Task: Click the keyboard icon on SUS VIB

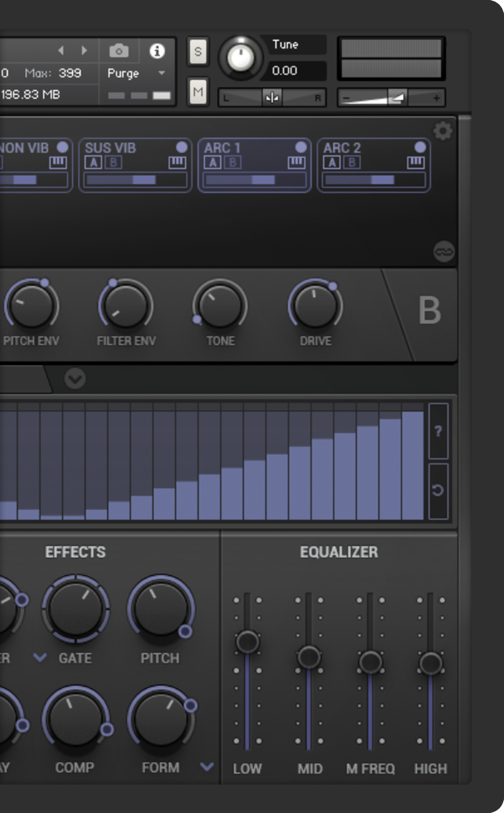Action: coord(177,163)
